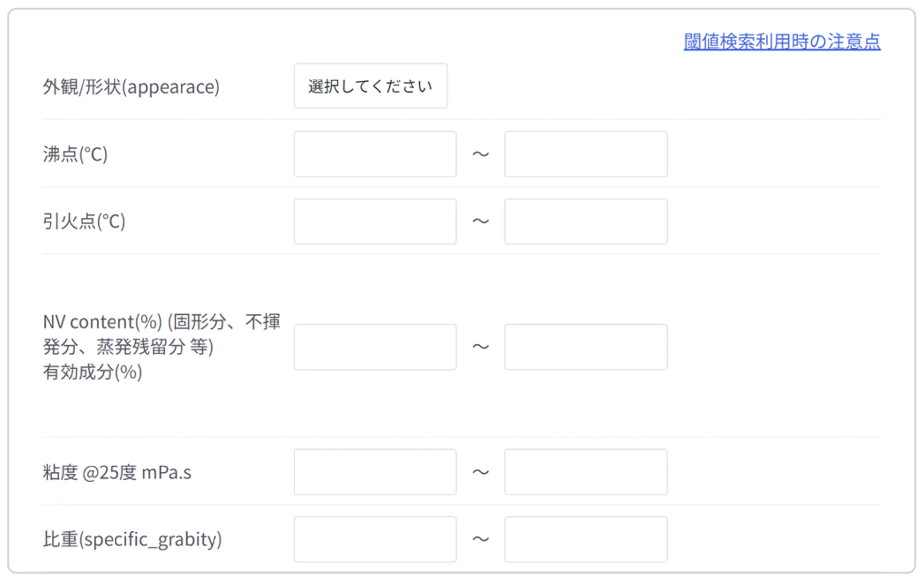Click the 沸点 minimum value field
Screen dimensions: 924x578
click(x=375, y=154)
